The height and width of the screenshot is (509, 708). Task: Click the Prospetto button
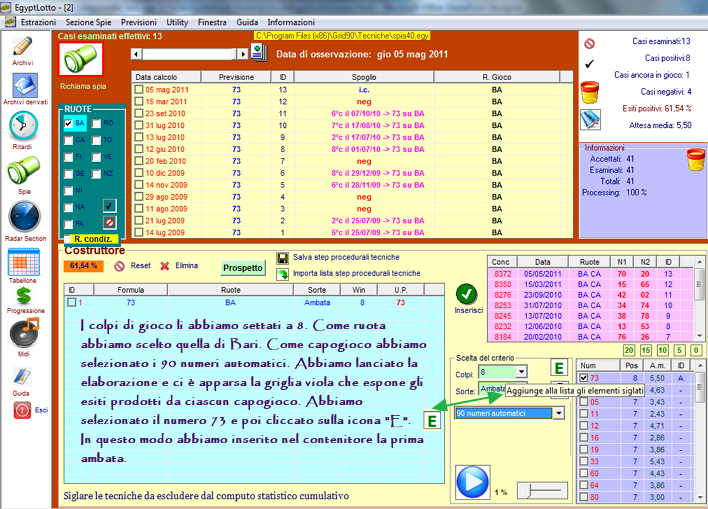(242, 268)
